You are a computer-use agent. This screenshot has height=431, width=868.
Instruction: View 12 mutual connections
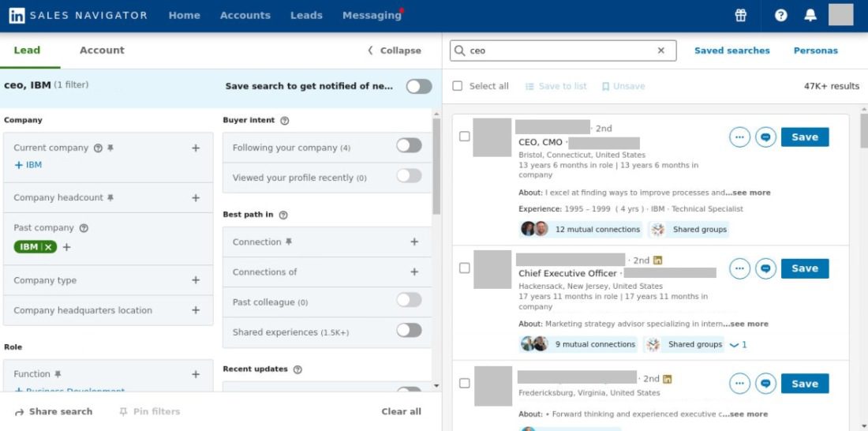[x=580, y=230]
